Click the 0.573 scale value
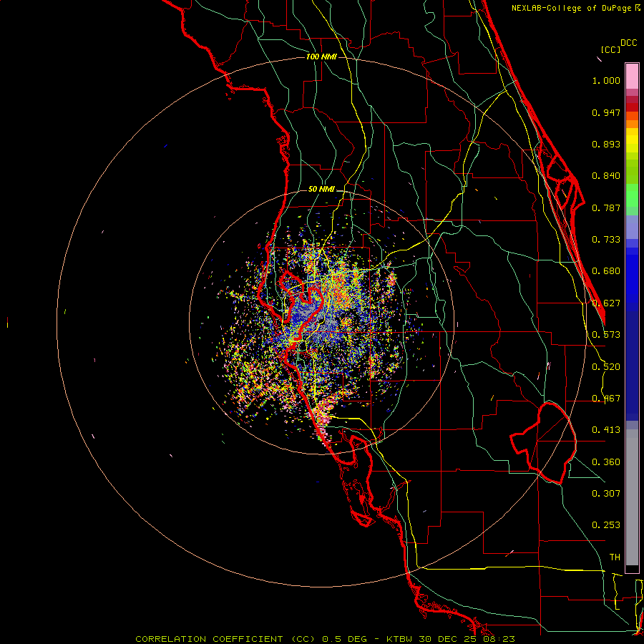The width and height of the screenshot is (644, 644). (x=606, y=335)
